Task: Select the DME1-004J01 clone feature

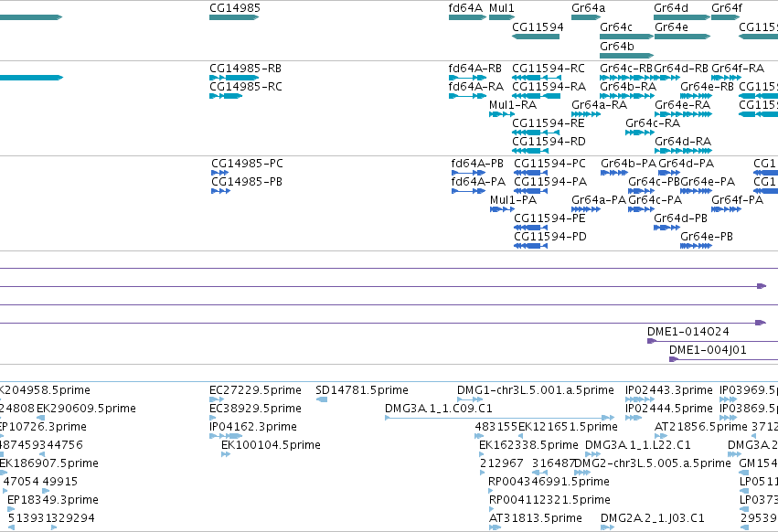Action: (x=723, y=359)
